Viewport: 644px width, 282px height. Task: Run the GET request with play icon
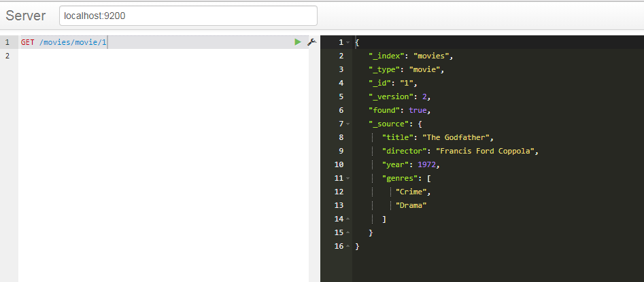298,42
